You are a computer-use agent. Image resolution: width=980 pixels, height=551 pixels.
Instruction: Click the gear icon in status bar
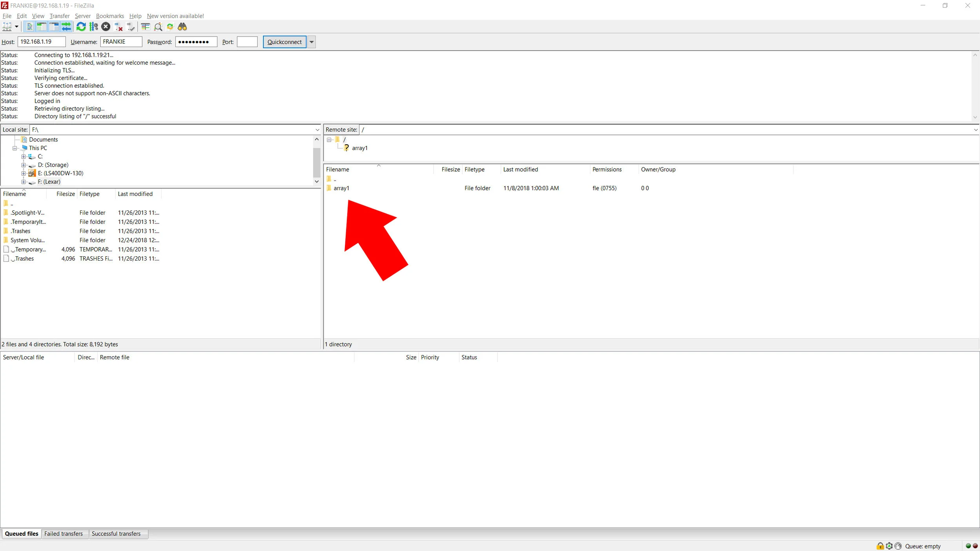point(889,546)
